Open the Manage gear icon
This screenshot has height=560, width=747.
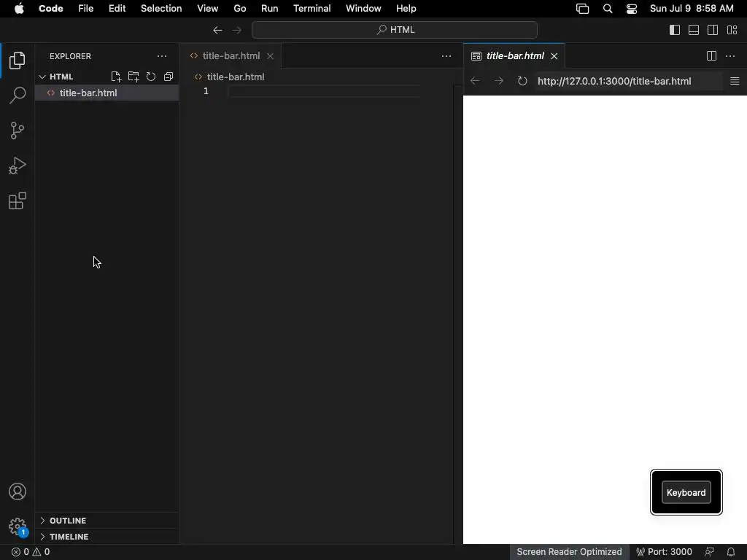pyautogui.click(x=18, y=527)
